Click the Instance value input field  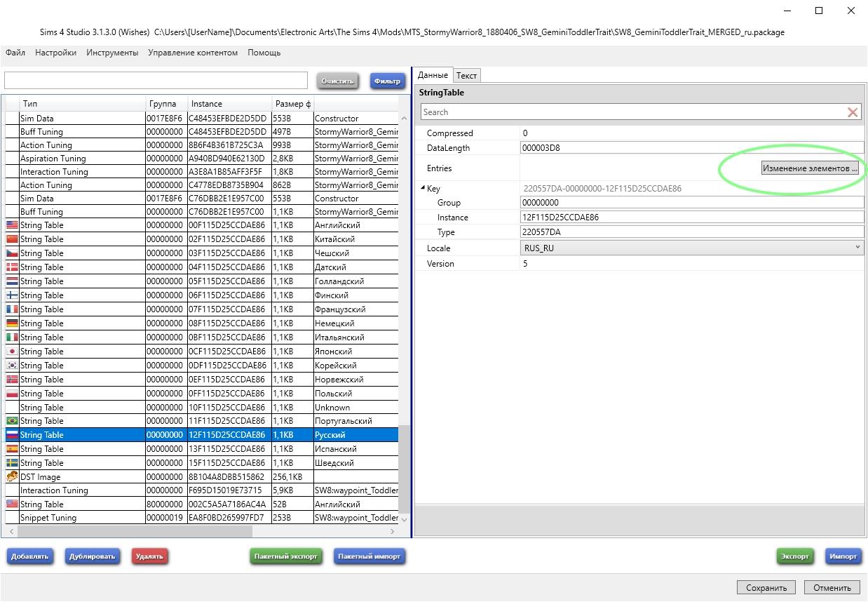tap(691, 218)
